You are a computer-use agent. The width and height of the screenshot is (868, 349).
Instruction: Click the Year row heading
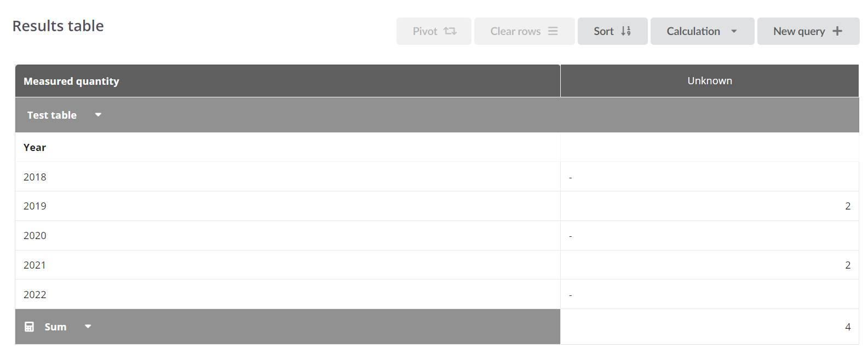tap(35, 147)
